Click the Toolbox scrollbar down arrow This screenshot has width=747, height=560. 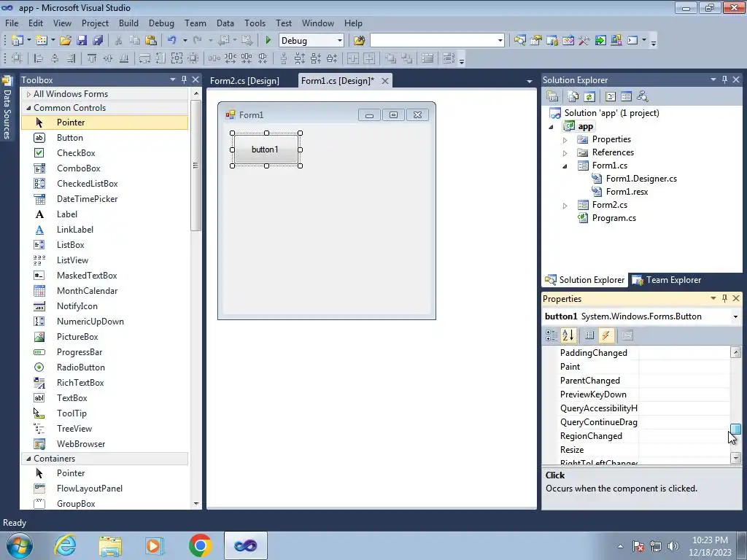click(x=196, y=503)
